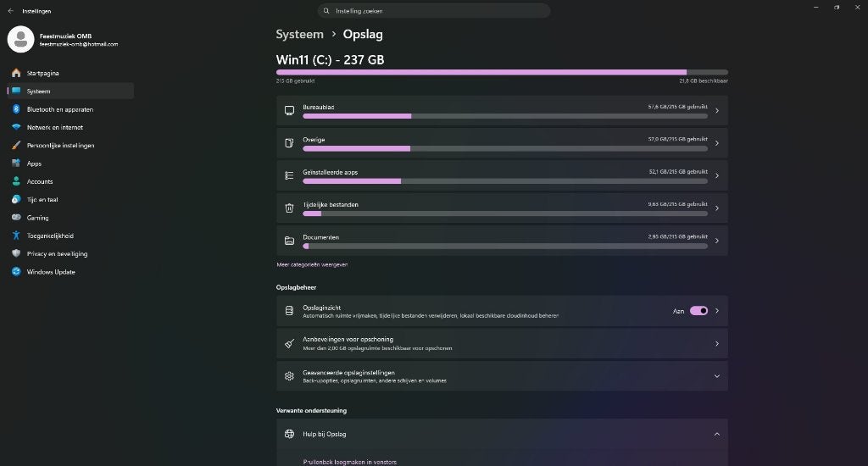Screen dimensions: 868x466
Task: Collapse the Hulp bij Opslag section
Action: click(x=717, y=434)
